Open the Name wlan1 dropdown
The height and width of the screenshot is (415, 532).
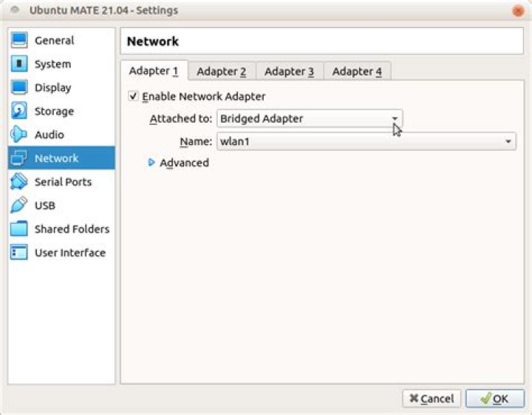tap(366, 141)
